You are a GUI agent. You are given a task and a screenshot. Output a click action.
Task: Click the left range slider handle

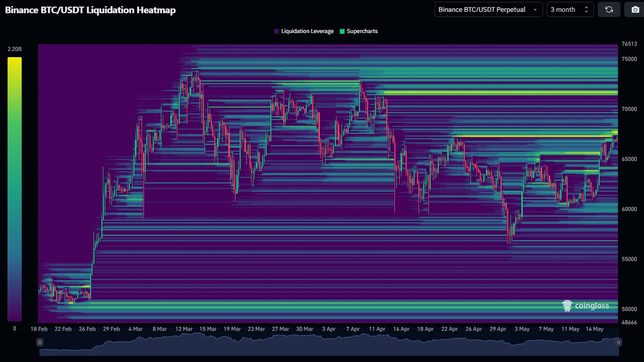40,342
